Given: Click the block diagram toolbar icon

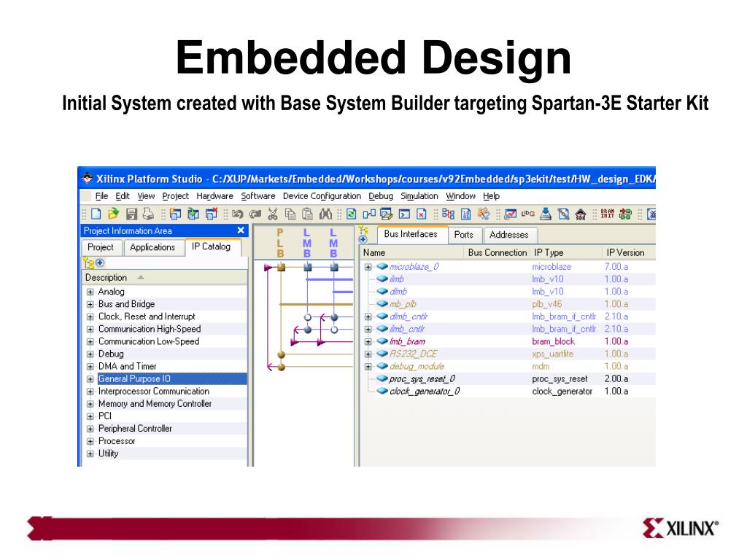Looking at the screenshot, I should point(369,214).
